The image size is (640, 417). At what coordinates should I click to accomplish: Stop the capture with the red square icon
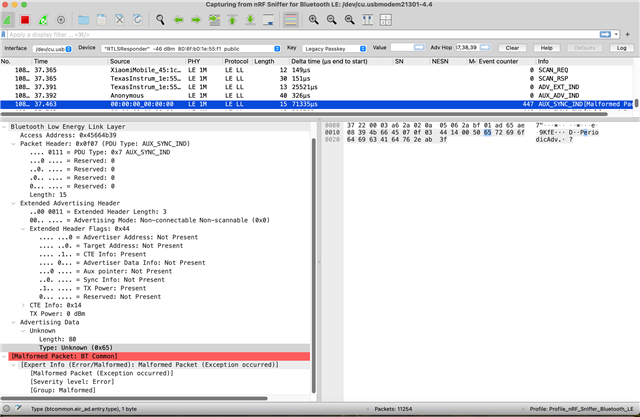pyautogui.click(x=25, y=20)
